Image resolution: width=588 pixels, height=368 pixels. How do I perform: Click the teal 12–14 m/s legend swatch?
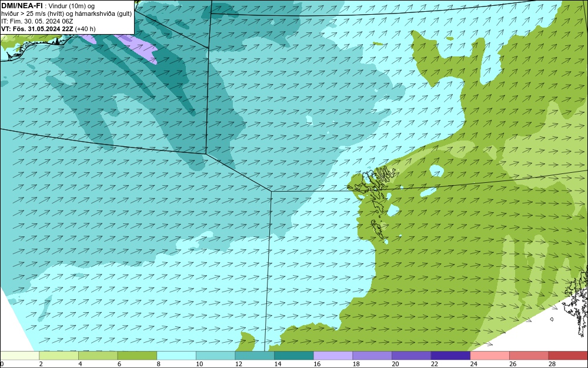coord(255,356)
